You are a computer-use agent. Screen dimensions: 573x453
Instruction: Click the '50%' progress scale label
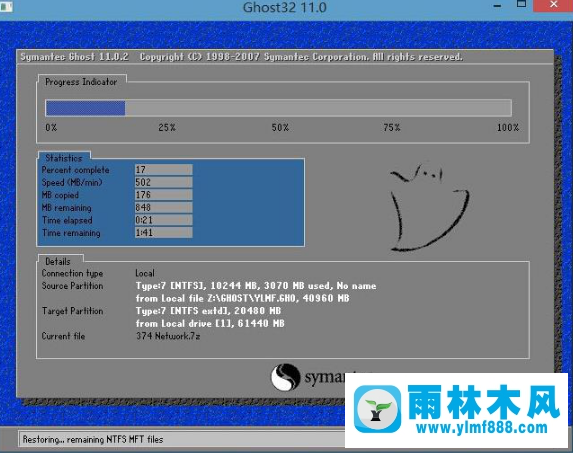coord(280,127)
